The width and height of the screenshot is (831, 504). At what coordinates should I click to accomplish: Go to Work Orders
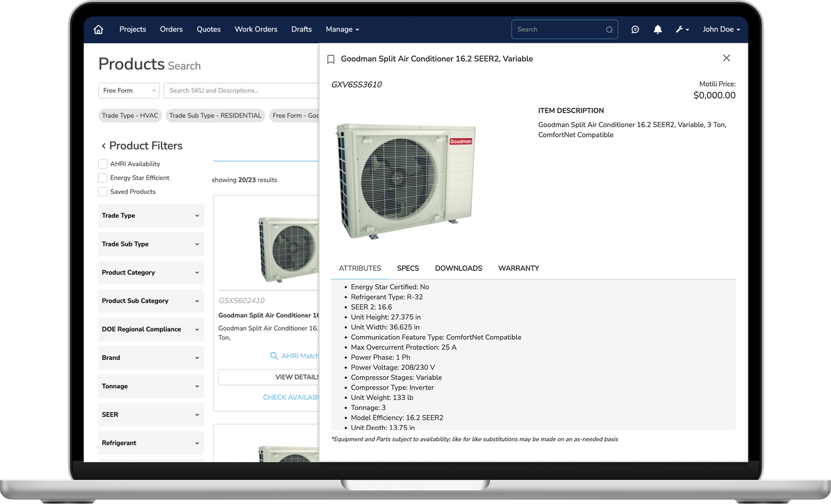(256, 30)
